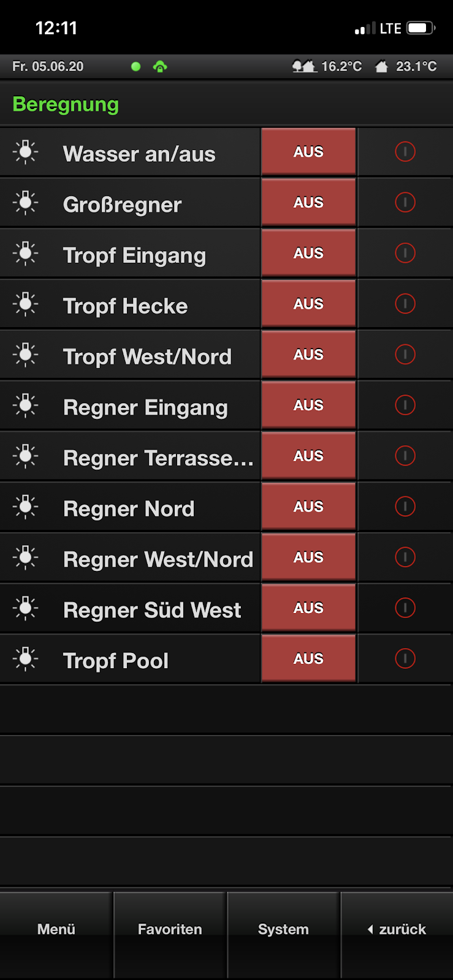Viewport: 453px width, 980px height.
Task: Toggle the AUS switch for Wasser an/aus
Action: click(308, 152)
